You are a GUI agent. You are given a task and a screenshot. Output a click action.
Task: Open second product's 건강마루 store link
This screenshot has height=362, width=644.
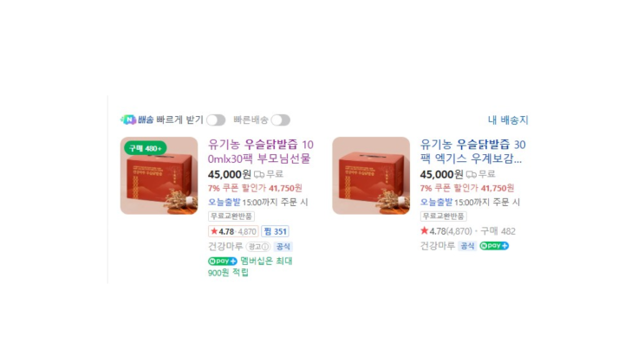(x=437, y=246)
